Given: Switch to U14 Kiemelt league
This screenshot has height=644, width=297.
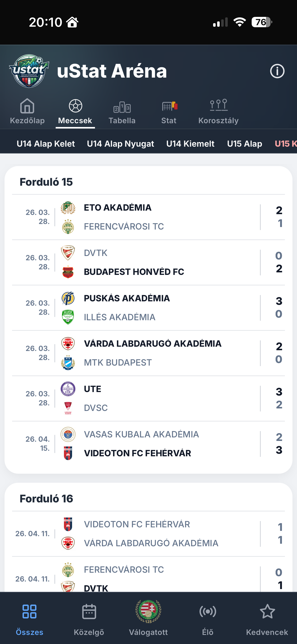Looking at the screenshot, I should pos(190,144).
